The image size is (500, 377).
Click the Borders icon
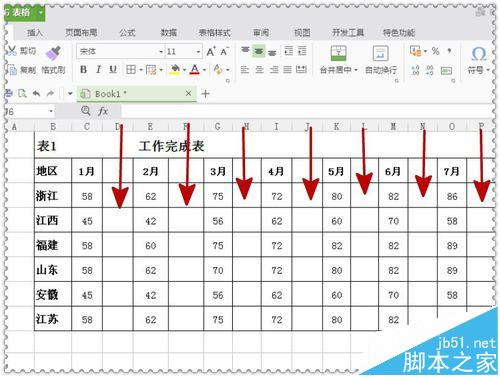pos(131,70)
